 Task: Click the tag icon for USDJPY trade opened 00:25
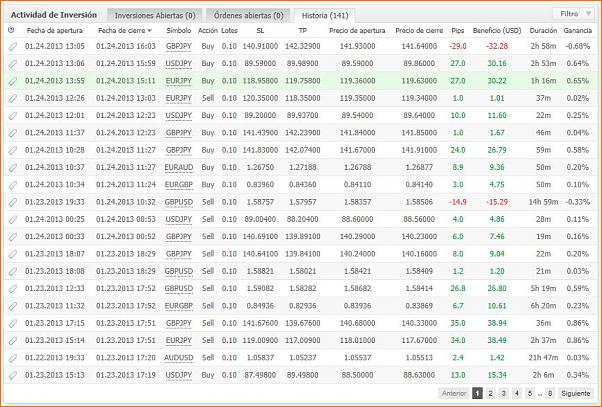point(13,219)
